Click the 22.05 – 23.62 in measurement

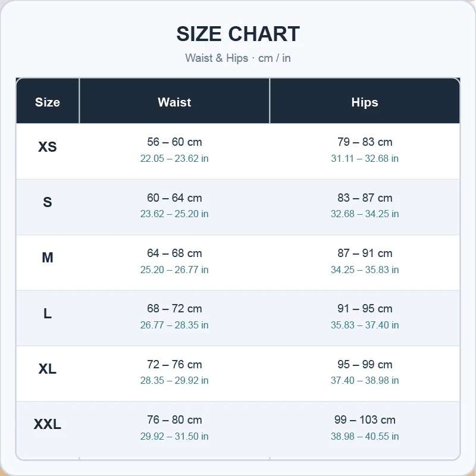[174, 158]
